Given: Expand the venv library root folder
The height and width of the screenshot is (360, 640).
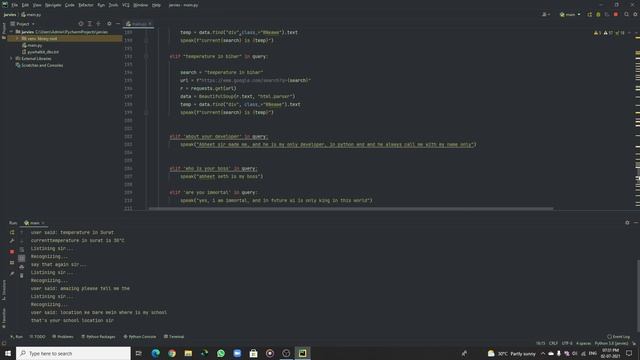Looking at the screenshot, I should click(18, 38).
